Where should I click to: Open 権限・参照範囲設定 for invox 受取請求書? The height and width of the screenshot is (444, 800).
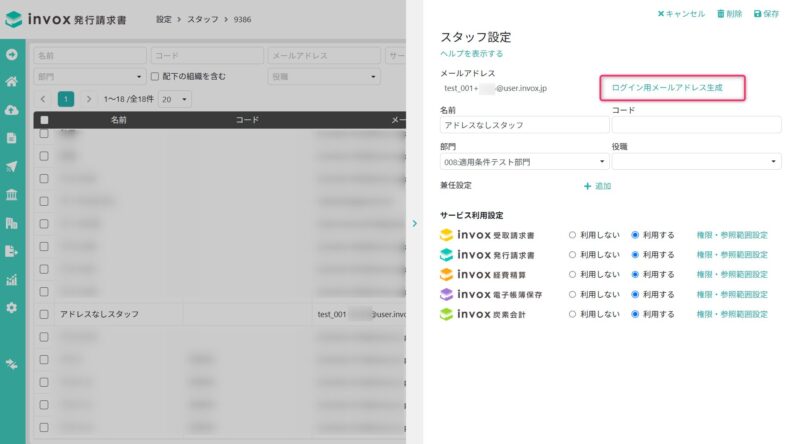click(732, 235)
